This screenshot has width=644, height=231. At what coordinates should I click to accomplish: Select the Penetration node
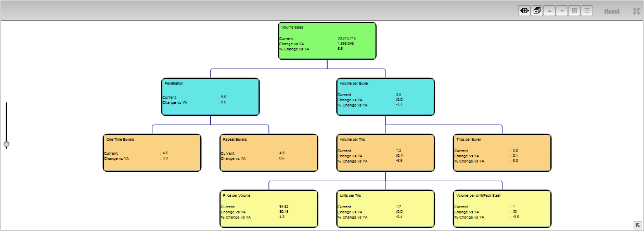pyautogui.click(x=210, y=97)
